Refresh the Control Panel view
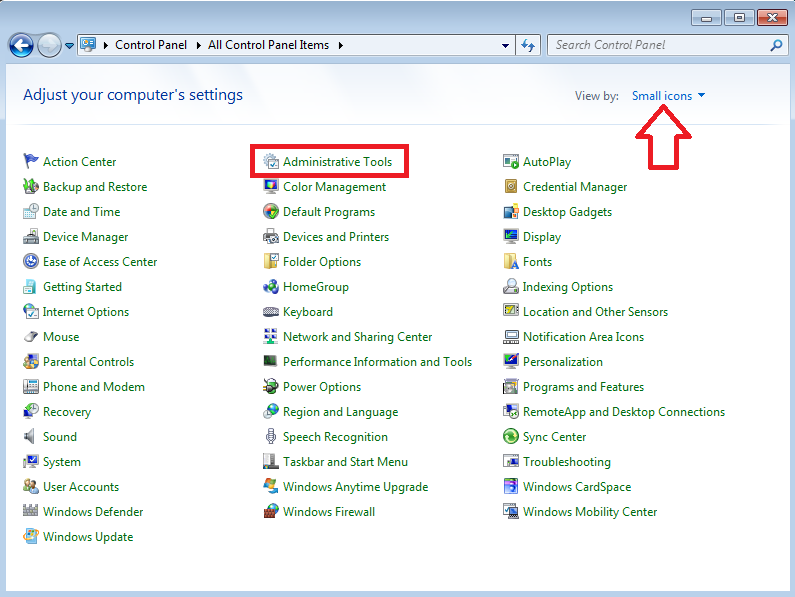795x597 pixels. tap(528, 45)
